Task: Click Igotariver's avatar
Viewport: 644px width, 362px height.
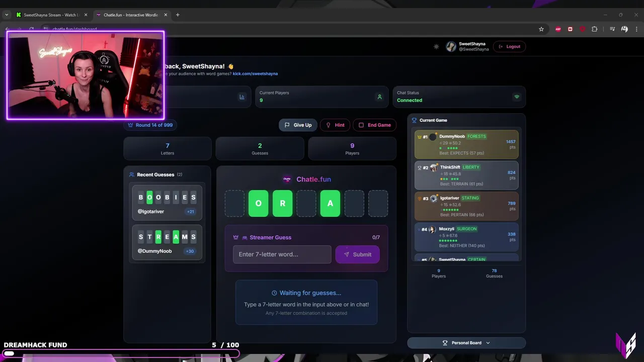Action: 434,198
